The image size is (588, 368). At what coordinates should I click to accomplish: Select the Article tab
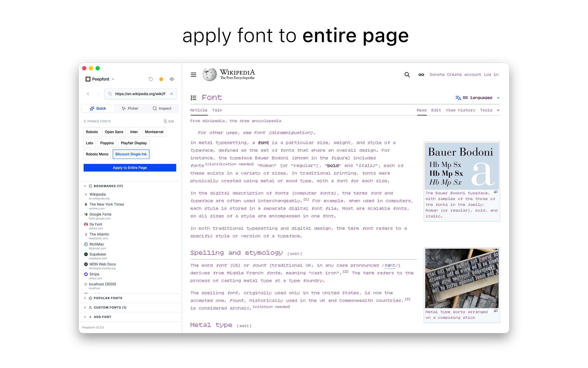click(x=199, y=110)
